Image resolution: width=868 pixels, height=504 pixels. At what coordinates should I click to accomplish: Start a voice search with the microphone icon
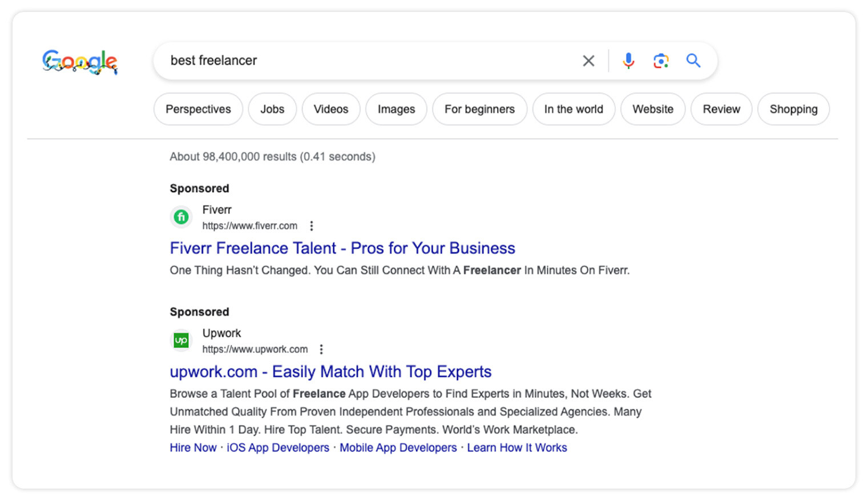point(628,60)
